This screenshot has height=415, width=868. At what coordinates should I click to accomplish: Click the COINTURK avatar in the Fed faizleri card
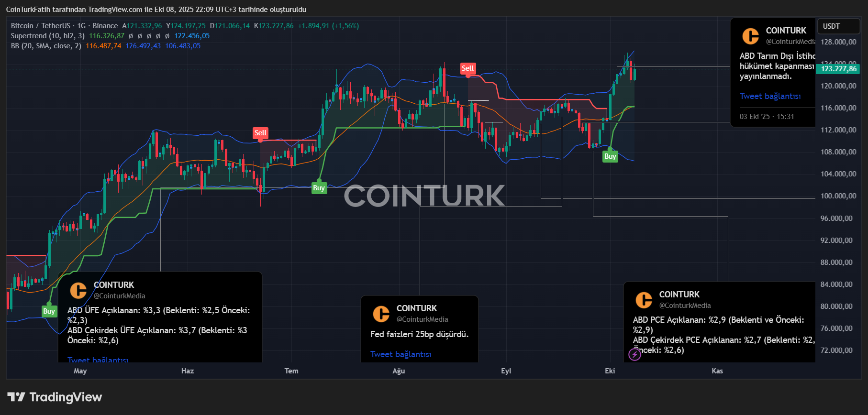coord(381,314)
